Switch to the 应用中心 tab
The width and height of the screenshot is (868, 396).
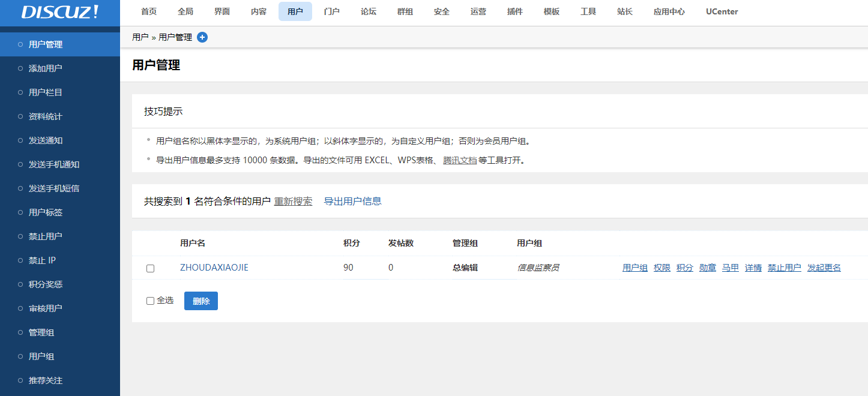click(x=669, y=11)
